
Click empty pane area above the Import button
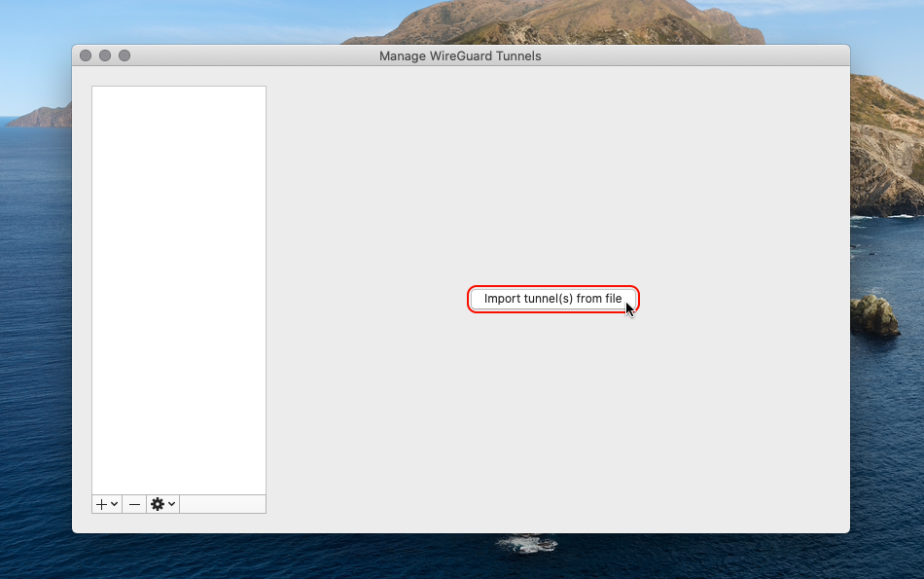552,175
